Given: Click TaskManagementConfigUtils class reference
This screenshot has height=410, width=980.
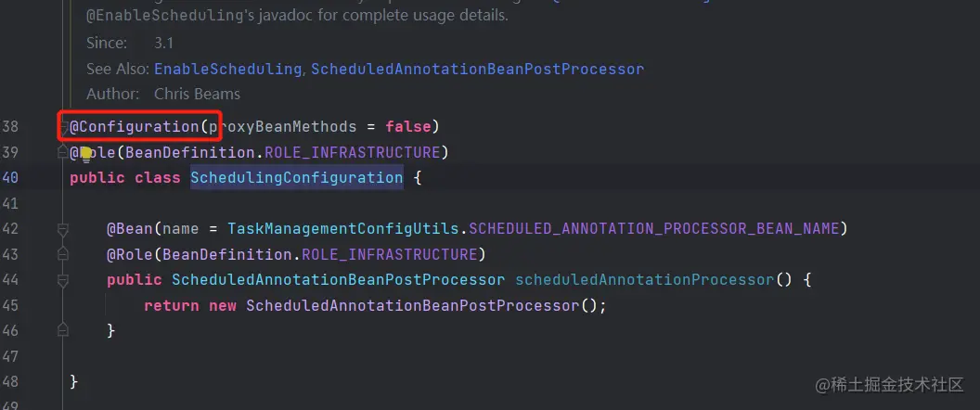Looking at the screenshot, I should coord(343,229).
